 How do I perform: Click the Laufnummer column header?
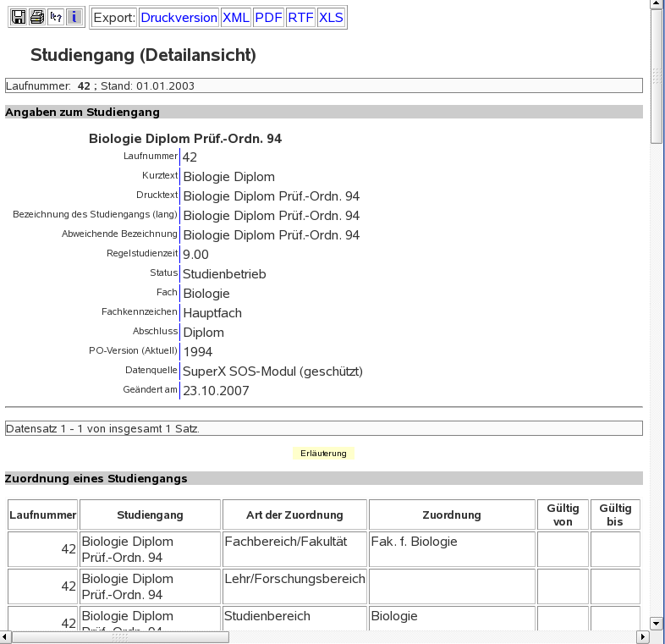(x=43, y=515)
